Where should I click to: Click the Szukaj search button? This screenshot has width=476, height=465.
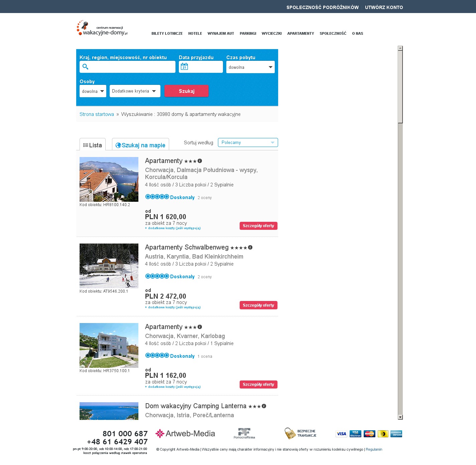click(187, 91)
